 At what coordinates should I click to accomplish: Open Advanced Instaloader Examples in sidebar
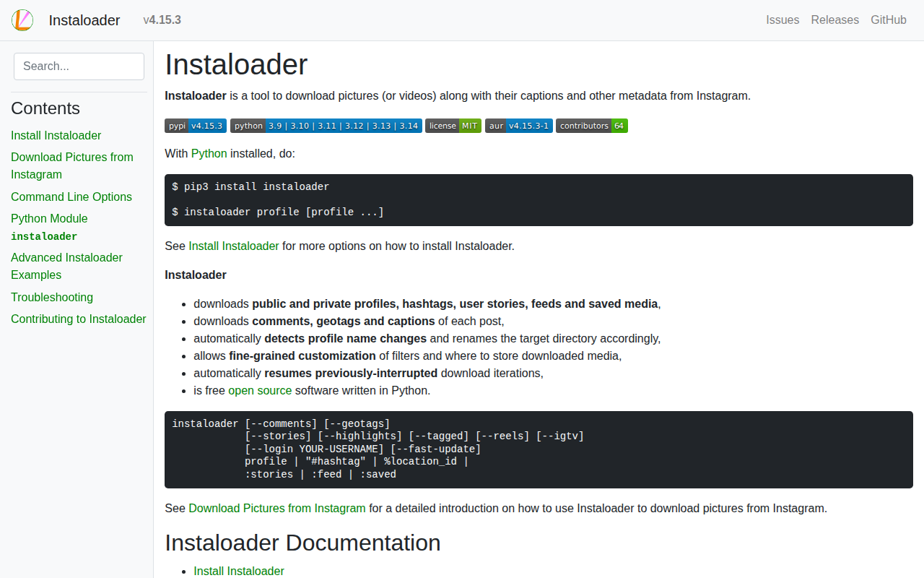66,266
